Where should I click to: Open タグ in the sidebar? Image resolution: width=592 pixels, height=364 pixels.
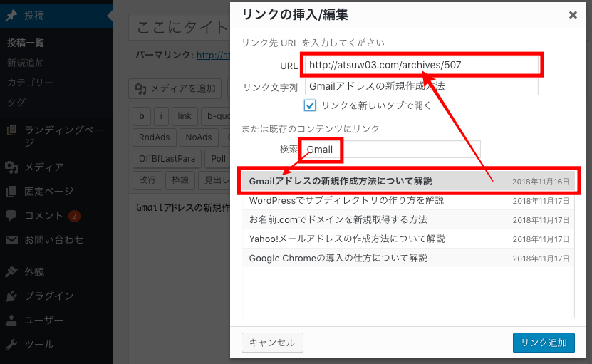point(16,102)
